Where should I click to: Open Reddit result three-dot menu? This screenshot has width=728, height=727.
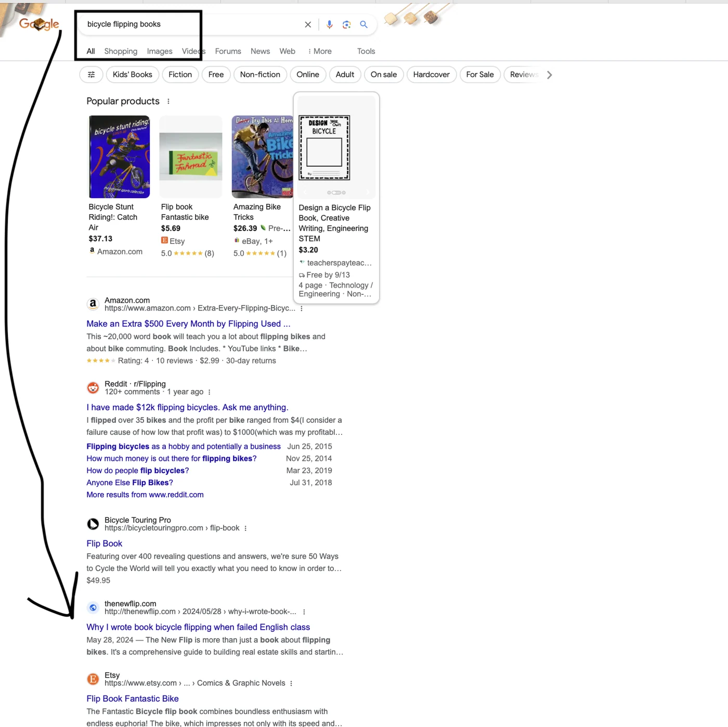point(210,392)
